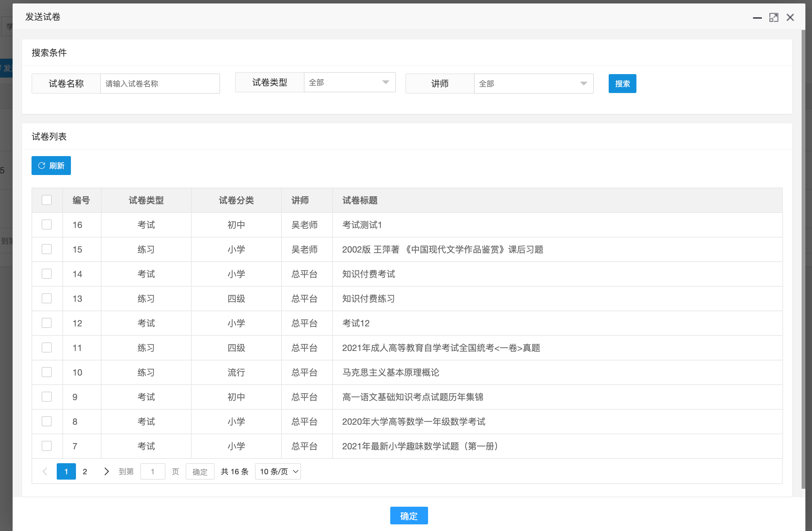Click 流行 category in row 10
This screenshot has height=531, width=812.
coord(236,372)
